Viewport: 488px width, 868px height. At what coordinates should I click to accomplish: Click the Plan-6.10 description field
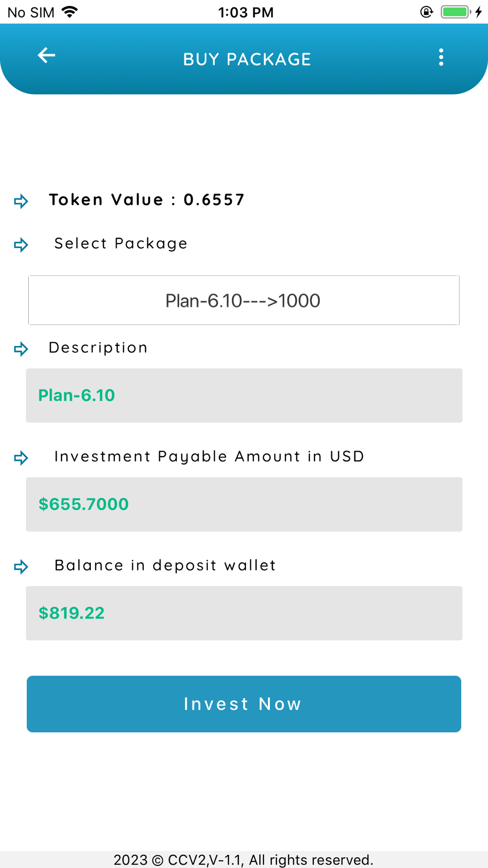244,395
